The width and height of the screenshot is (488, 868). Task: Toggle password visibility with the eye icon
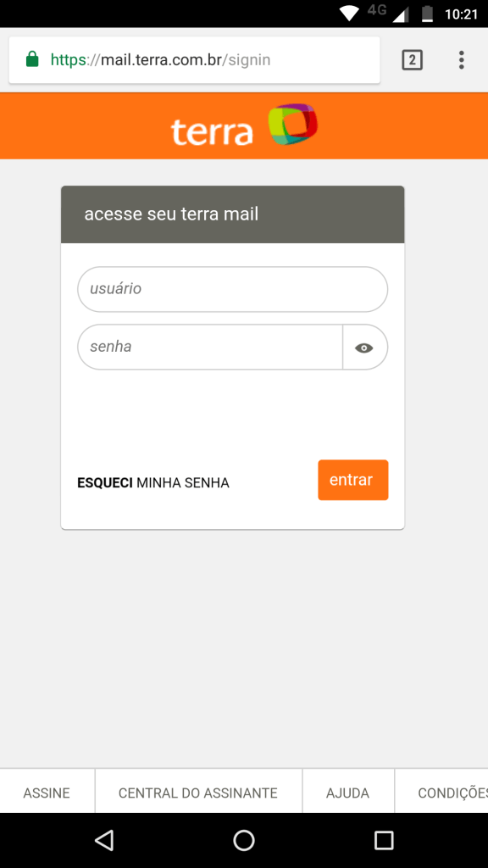coord(364,347)
